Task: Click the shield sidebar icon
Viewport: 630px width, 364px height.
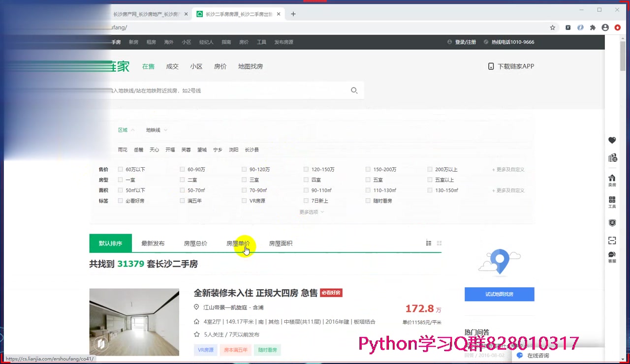Action: 612,223
